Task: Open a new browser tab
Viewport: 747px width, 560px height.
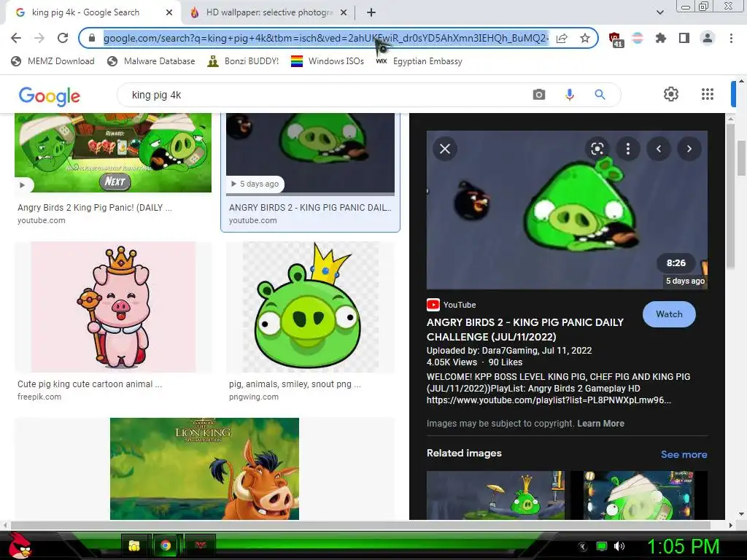Action: (371, 12)
